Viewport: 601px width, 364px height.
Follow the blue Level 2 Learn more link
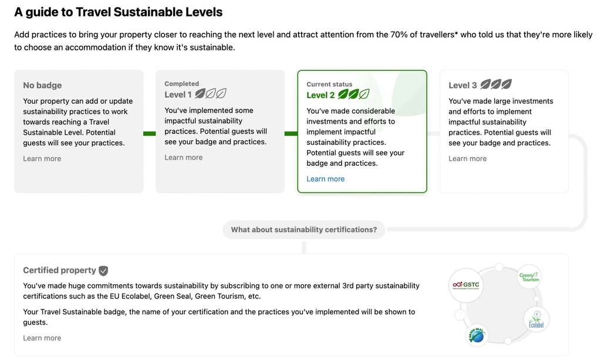(x=326, y=179)
